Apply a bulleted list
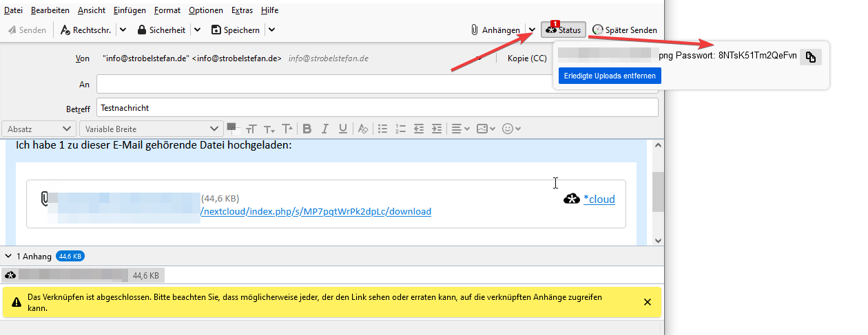The width and height of the screenshot is (868, 335). [x=383, y=129]
